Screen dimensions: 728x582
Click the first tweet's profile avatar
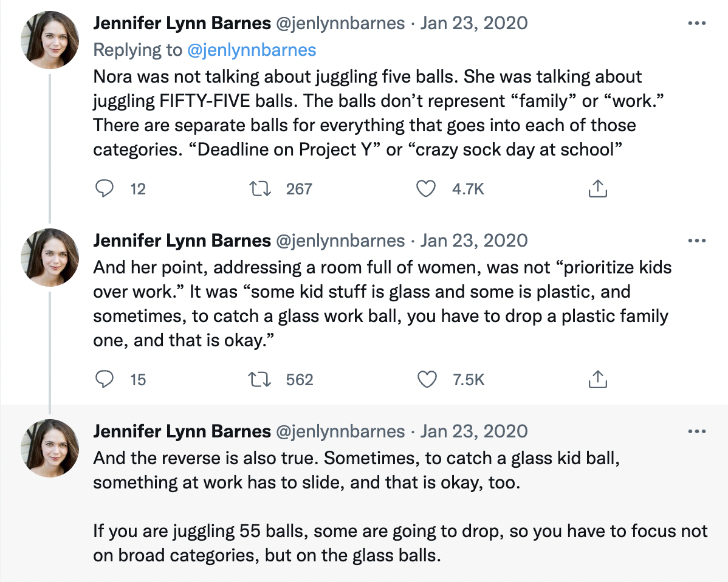click(50, 40)
